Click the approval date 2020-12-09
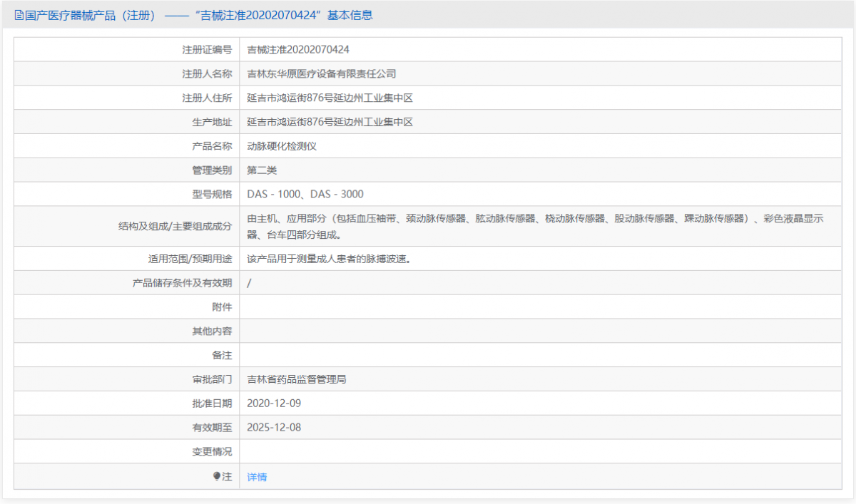The height and width of the screenshot is (504, 856). [x=274, y=403]
